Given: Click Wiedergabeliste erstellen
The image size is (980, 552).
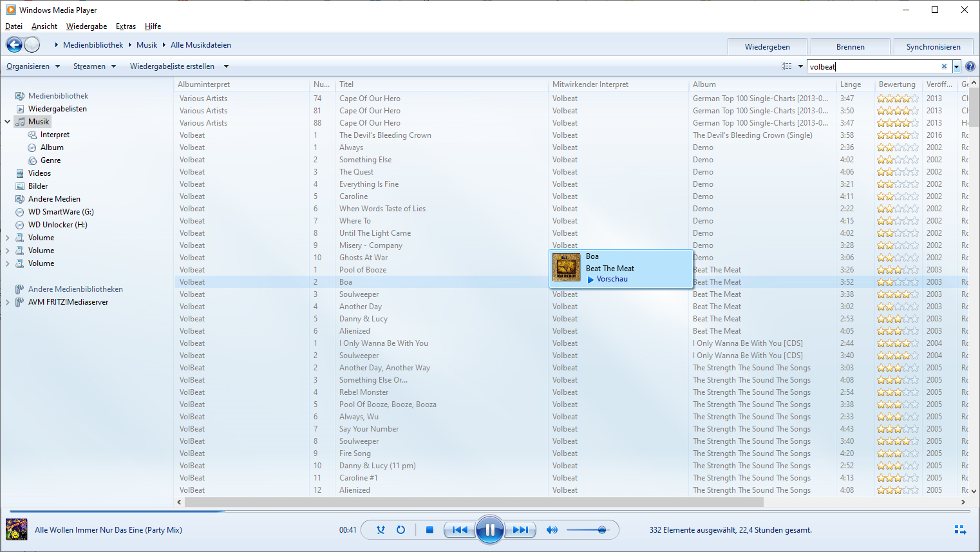Looking at the screenshot, I should coord(172,66).
